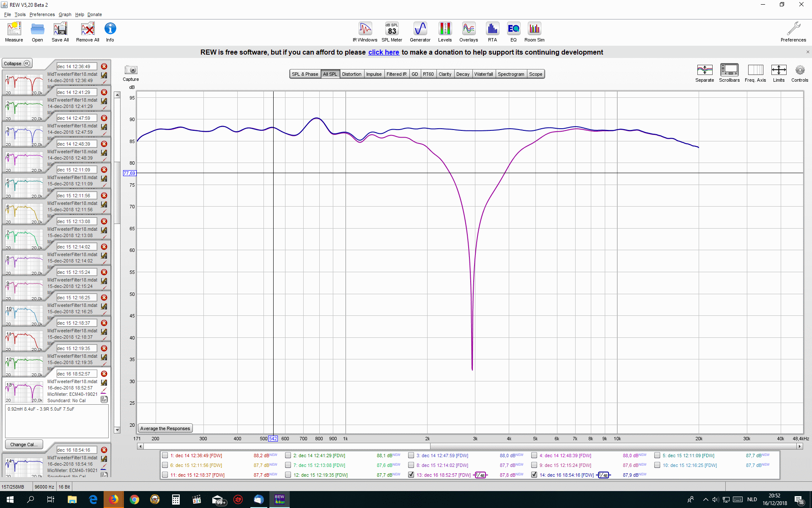Image resolution: width=812 pixels, height=508 pixels.
Task: Enable trace 1: dec 14 12:36:49
Action: click(x=165, y=456)
